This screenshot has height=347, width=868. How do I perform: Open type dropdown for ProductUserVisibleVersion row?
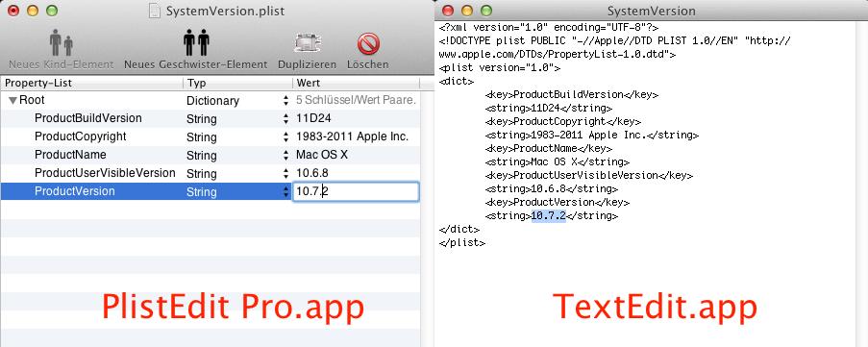click(285, 174)
